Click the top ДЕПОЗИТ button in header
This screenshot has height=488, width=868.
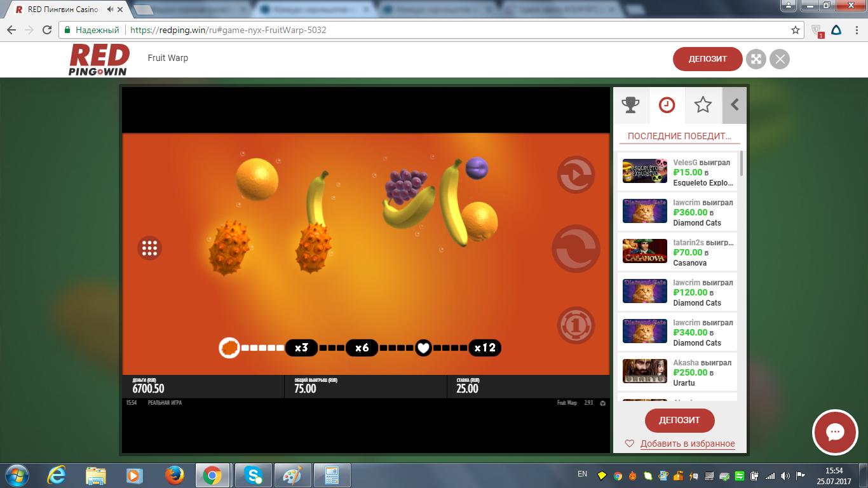click(x=707, y=59)
